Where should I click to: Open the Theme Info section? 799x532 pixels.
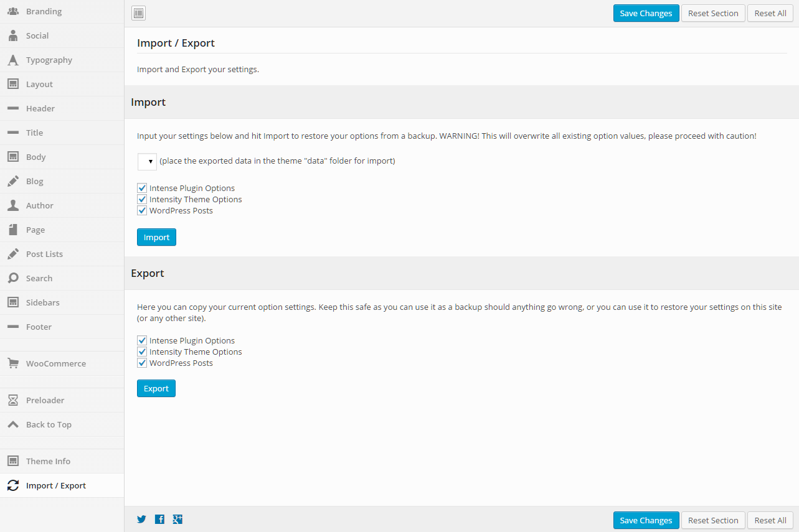(48, 461)
